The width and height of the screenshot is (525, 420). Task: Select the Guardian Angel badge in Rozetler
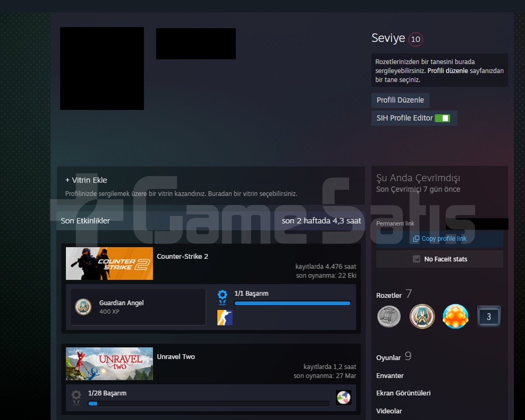422,316
